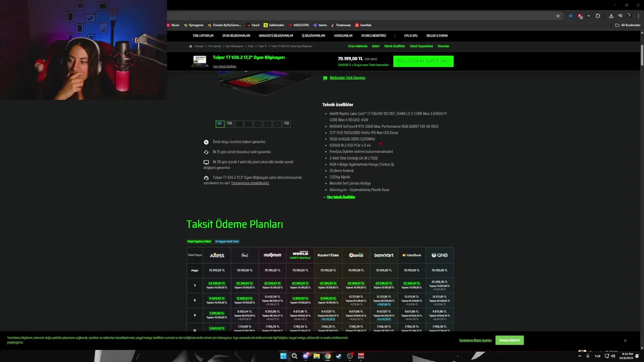Bookmark this page with the star icon
This screenshot has height=362, width=644.
(558, 16)
